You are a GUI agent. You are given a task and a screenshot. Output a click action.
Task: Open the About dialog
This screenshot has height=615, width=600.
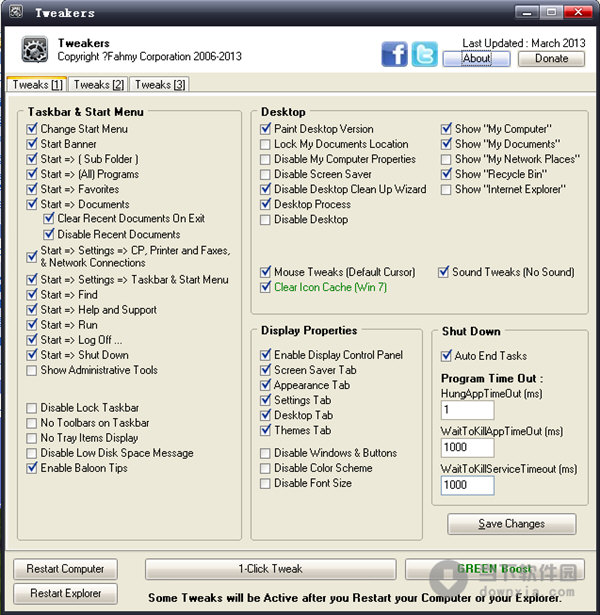coord(476,58)
